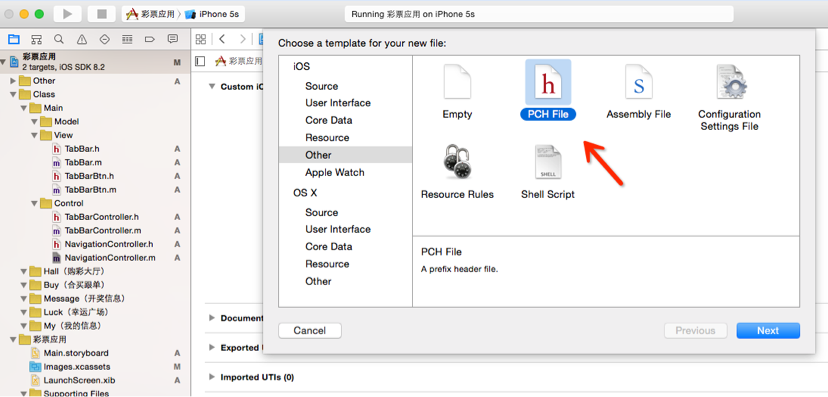
Task: Collapse the Hall（购彩大厅）folder
Action: click(x=24, y=271)
